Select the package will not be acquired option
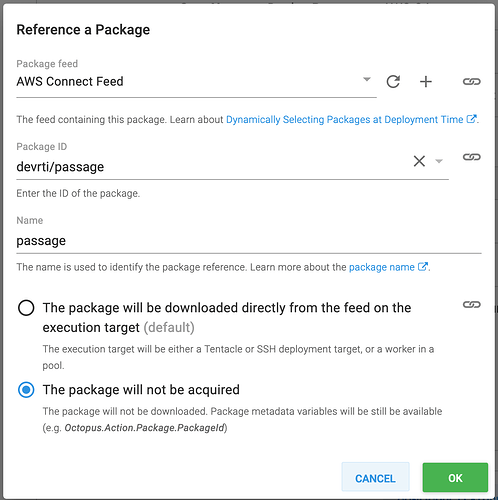The width and height of the screenshot is (498, 500). [26, 390]
